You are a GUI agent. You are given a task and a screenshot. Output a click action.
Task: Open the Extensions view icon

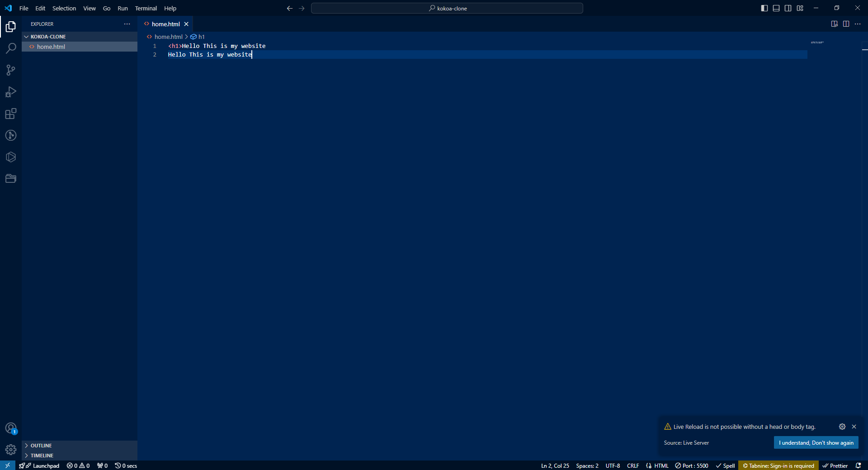pyautogui.click(x=11, y=114)
